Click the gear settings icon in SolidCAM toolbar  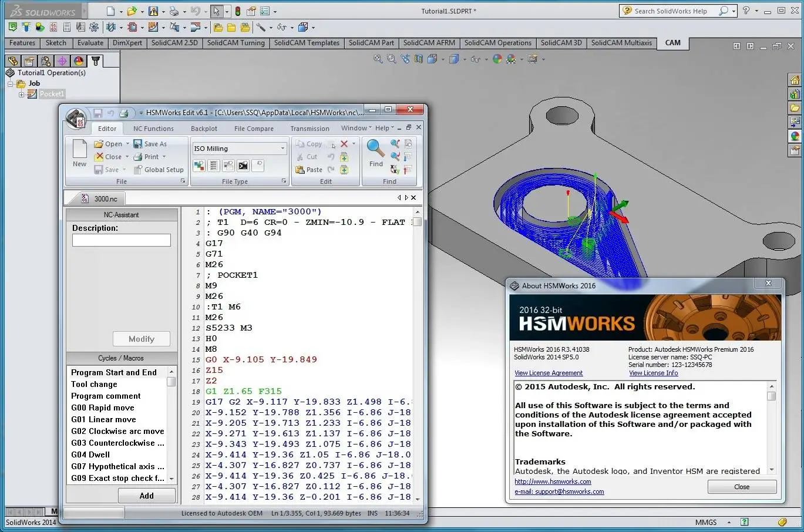click(x=94, y=27)
